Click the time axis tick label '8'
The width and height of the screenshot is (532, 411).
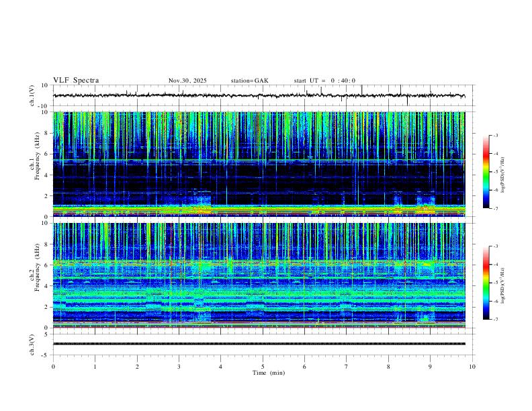388,367
